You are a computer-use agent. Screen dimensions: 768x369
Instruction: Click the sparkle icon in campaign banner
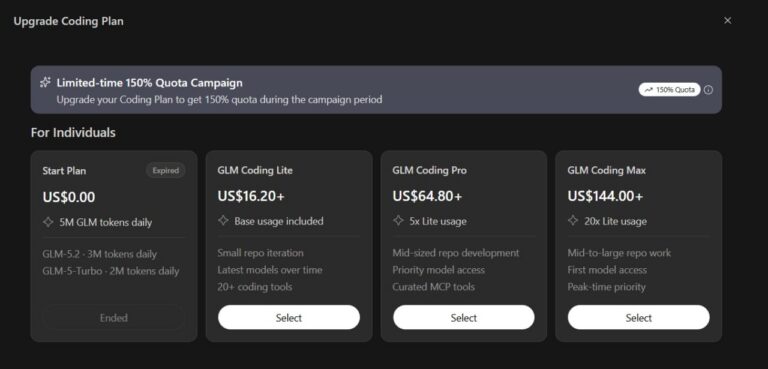[x=45, y=82]
